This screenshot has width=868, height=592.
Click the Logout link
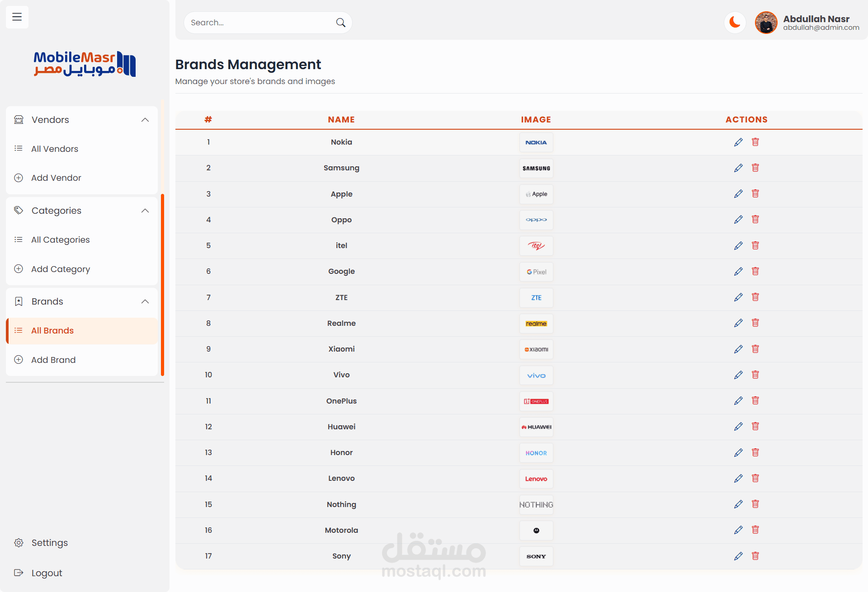[47, 573]
